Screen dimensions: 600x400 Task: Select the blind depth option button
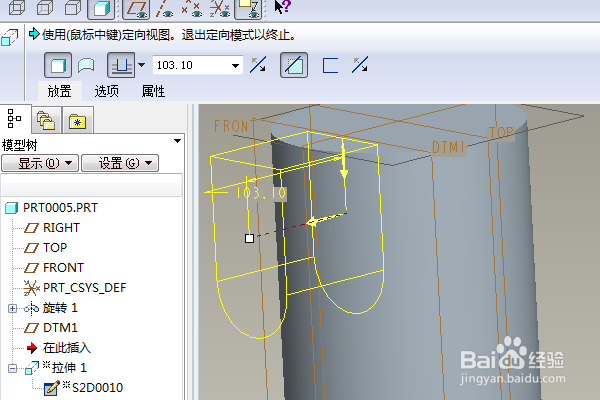pyautogui.click(x=121, y=65)
